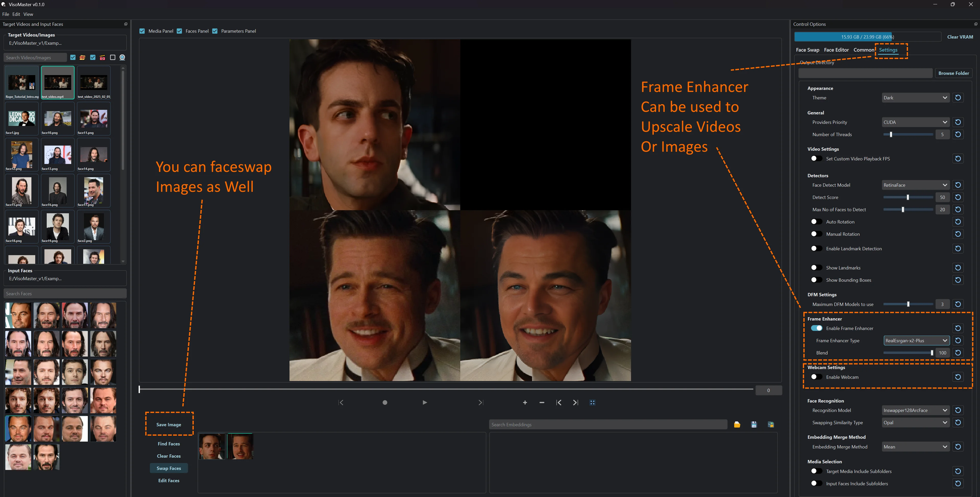
Task: Click the images filter icon in media panel
Action: click(82, 57)
